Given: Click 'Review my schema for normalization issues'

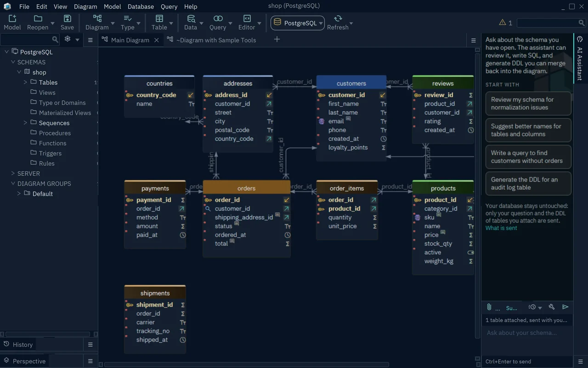Looking at the screenshot, I should [528, 103].
